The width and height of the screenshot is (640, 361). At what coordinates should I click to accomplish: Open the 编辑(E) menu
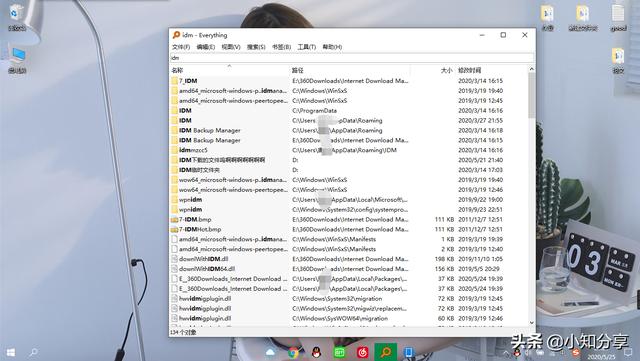[206, 47]
